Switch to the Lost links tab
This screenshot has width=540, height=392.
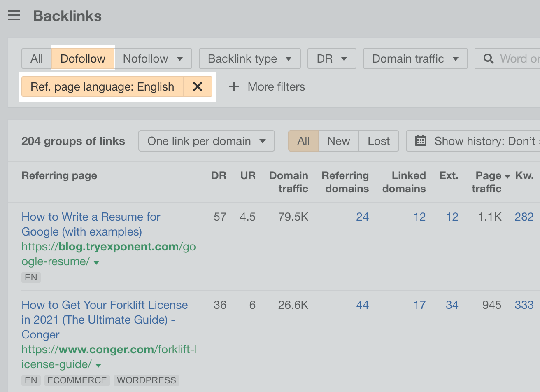tap(379, 141)
